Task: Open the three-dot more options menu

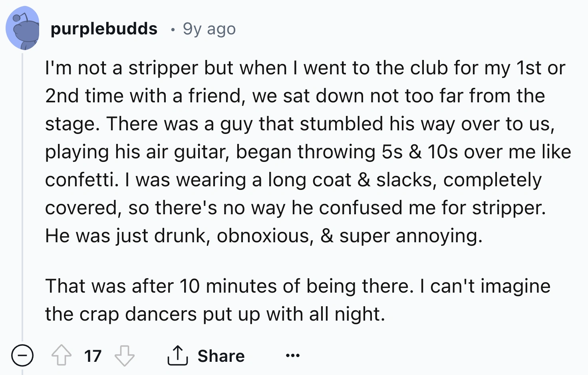Action: (x=292, y=355)
